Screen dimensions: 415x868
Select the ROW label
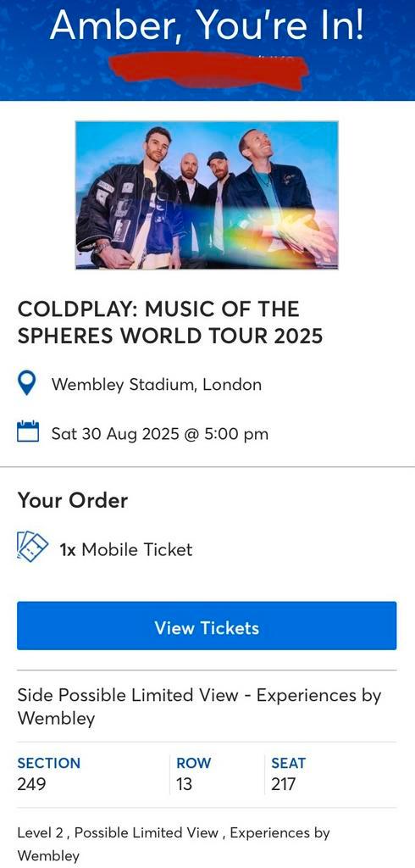pos(194,763)
